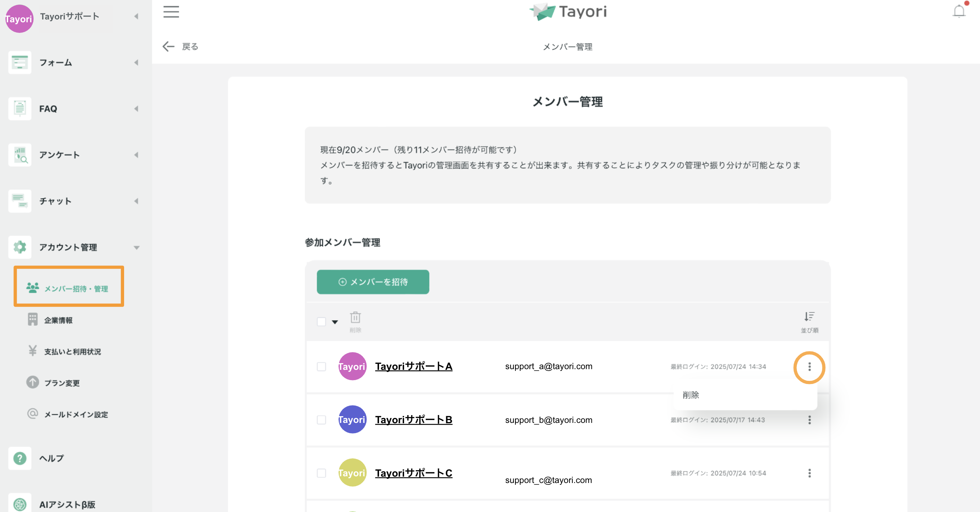
Task: Open the kebab menu for TayoriサポートB
Action: pyautogui.click(x=810, y=420)
